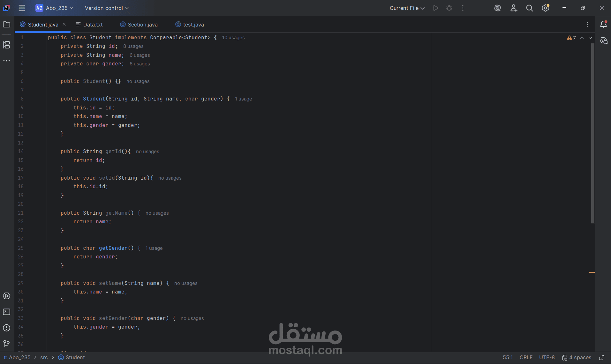The width and height of the screenshot is (611, 364).
Task: Switch to the Data.txt tab
Action: pos(92,24)
